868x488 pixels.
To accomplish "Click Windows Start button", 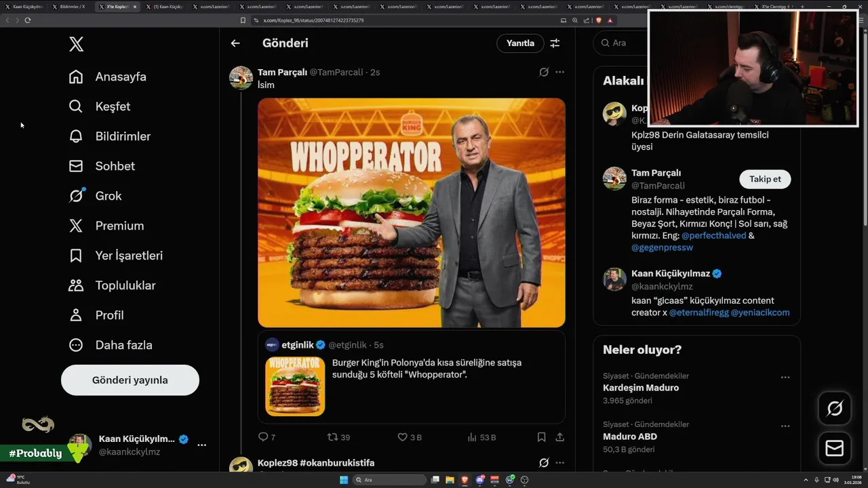I will pos(344,480).
